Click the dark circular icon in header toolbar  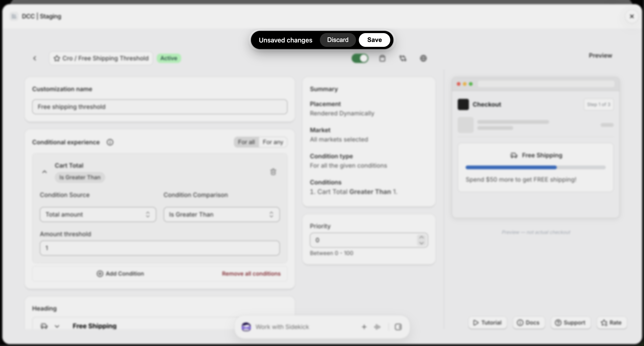click(x=423, y=59)
